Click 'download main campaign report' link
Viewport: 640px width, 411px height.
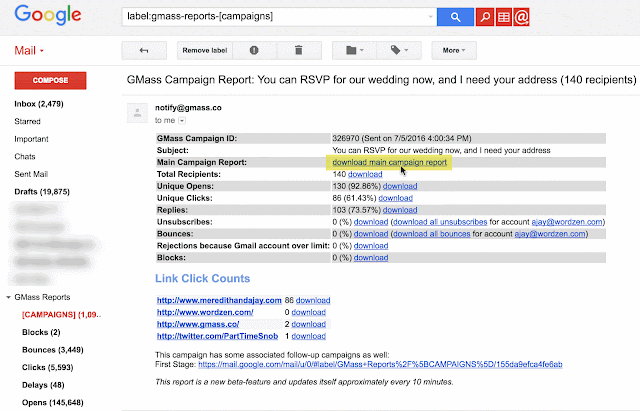click(x=389, y=162)
